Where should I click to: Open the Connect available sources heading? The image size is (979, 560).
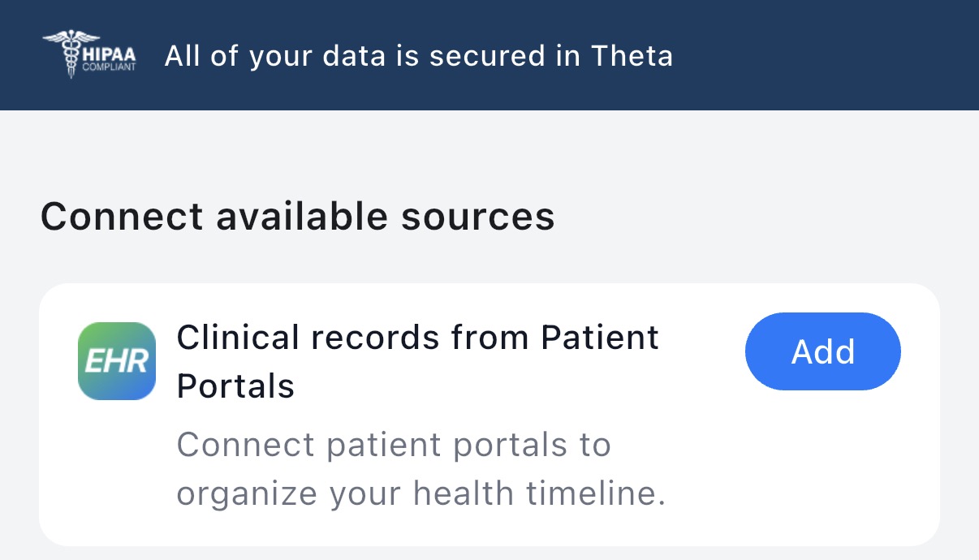(x=297, y=216)
